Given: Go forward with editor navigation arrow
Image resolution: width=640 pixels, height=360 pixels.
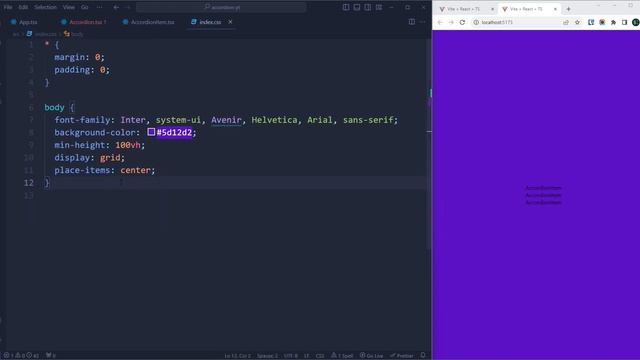Looking at the screenshot, I should (127, 7).
